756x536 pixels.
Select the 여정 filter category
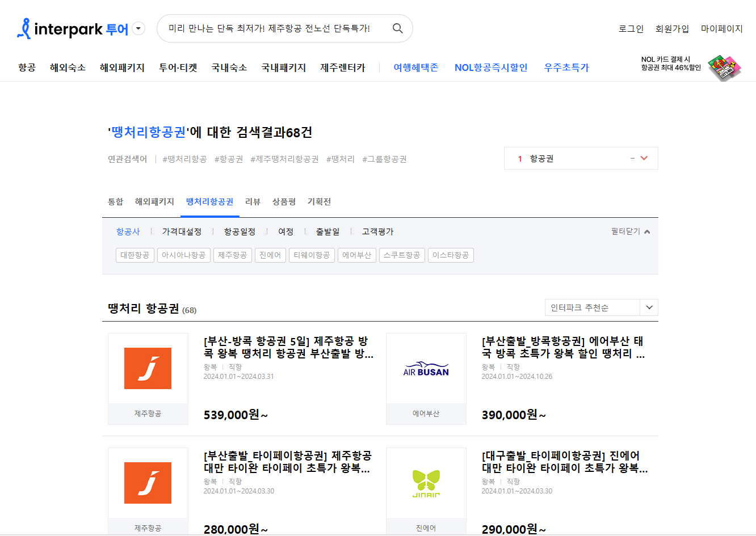pos(285,231)
